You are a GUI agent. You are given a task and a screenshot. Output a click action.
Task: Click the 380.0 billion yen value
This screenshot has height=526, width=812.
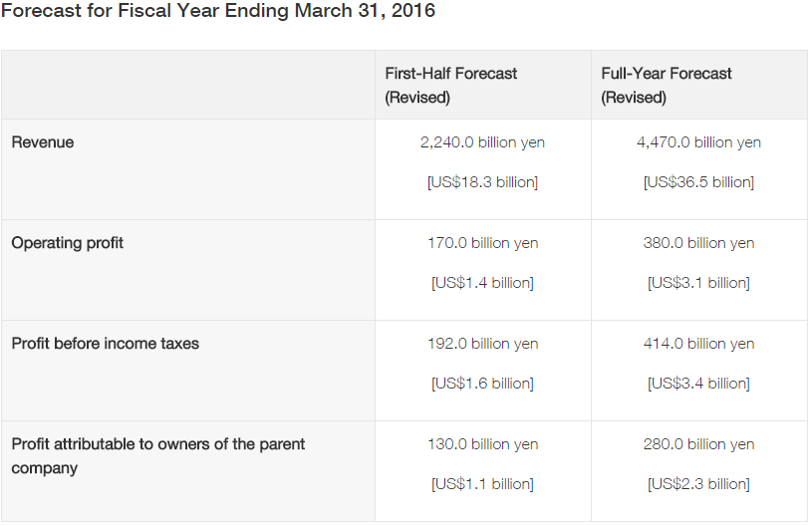coord(698,243)
